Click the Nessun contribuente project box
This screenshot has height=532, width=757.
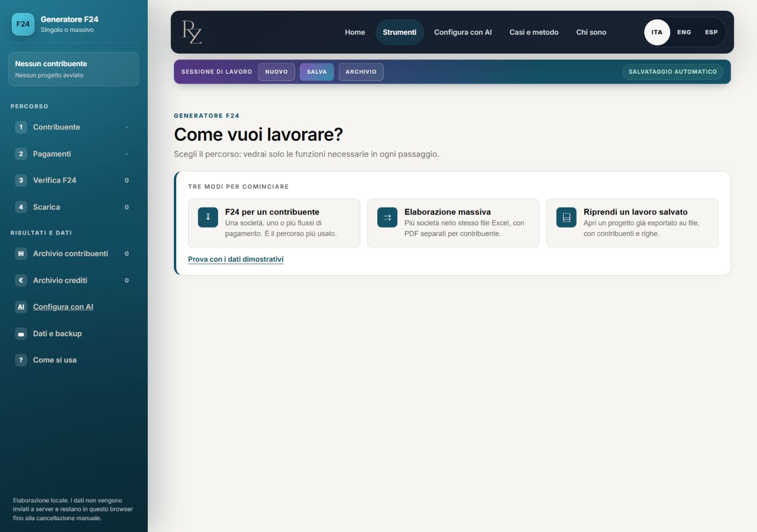[74, 69]
